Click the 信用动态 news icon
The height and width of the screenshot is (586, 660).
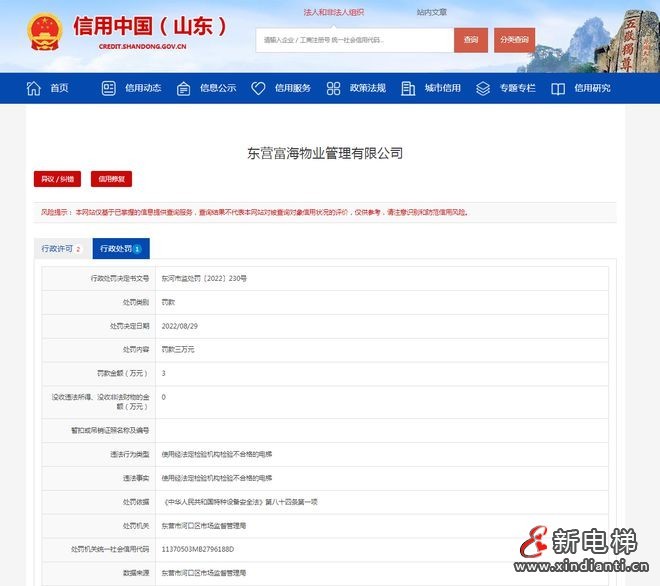[109, 88]
